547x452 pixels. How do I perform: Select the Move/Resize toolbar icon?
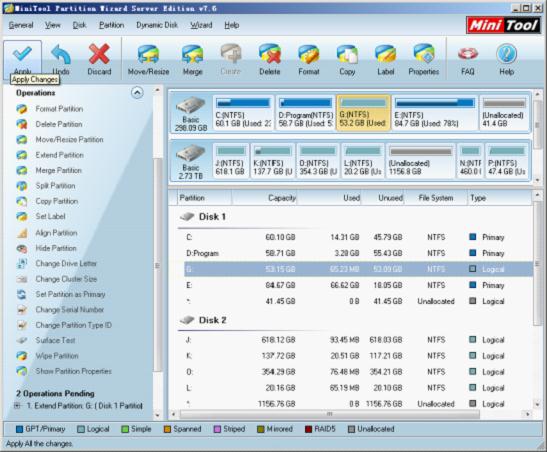(148, 55)
